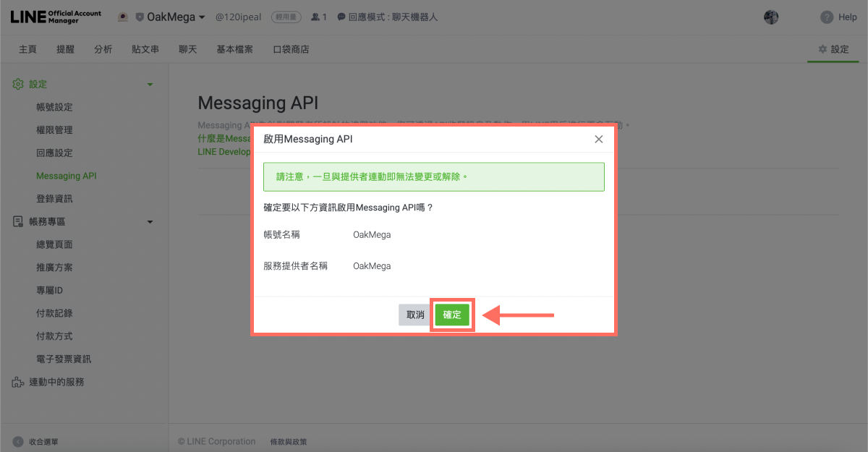Viewport: 868px width, 452px height.
Task: Click the 收合選單 collapse arrow icon
Action: (18, 441)
